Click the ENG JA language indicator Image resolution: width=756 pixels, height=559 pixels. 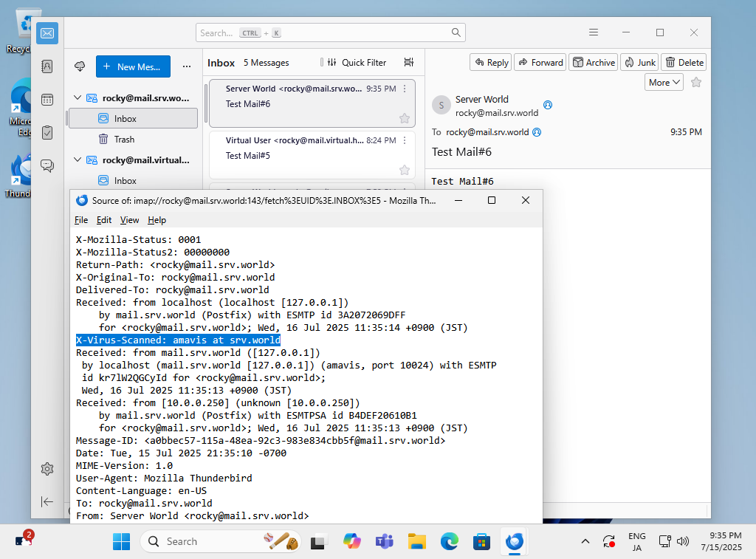click(637, 541)
